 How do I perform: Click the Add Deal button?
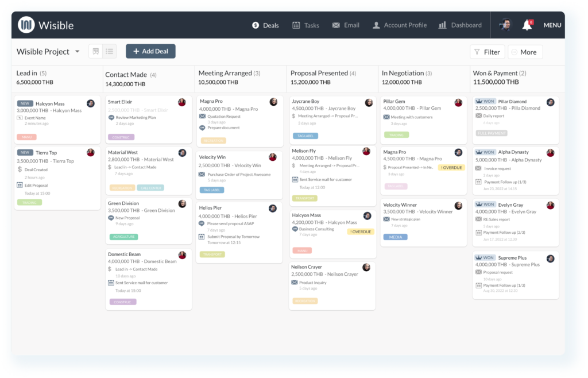click(150, 51)
